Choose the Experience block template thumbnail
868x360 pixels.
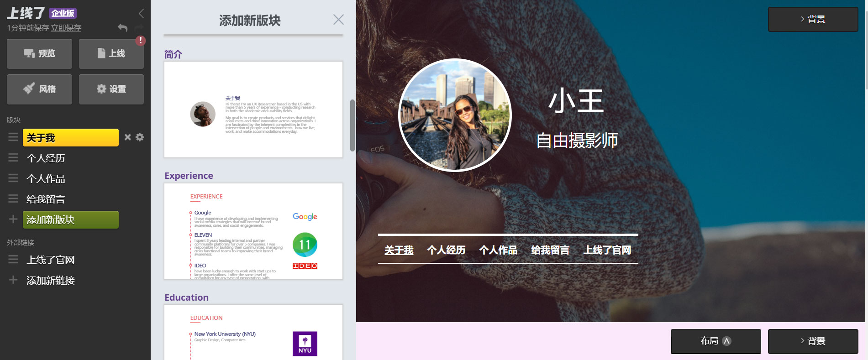pos(253,231)
